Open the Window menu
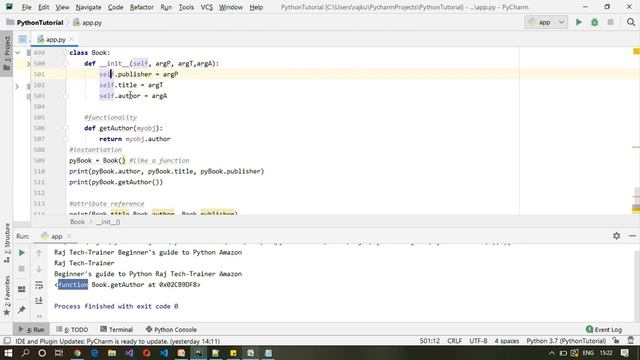This screenshot has height=360, width=640. tap(231, 7)
